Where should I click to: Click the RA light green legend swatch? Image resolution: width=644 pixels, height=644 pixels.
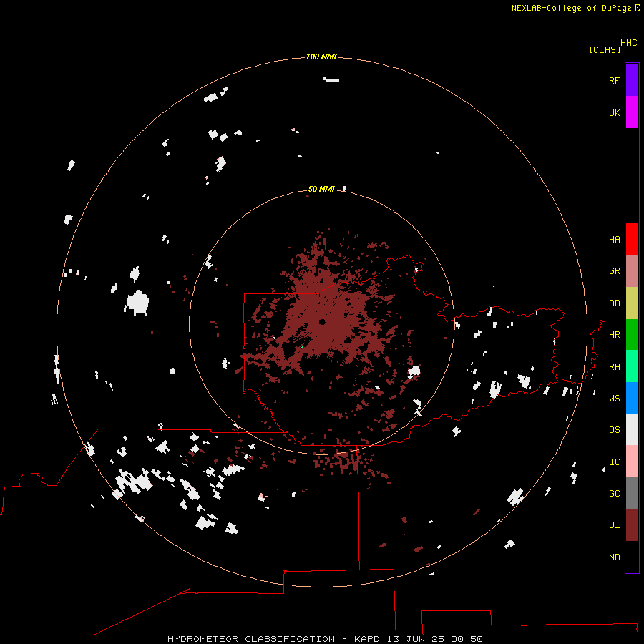(x=632, y=366)
